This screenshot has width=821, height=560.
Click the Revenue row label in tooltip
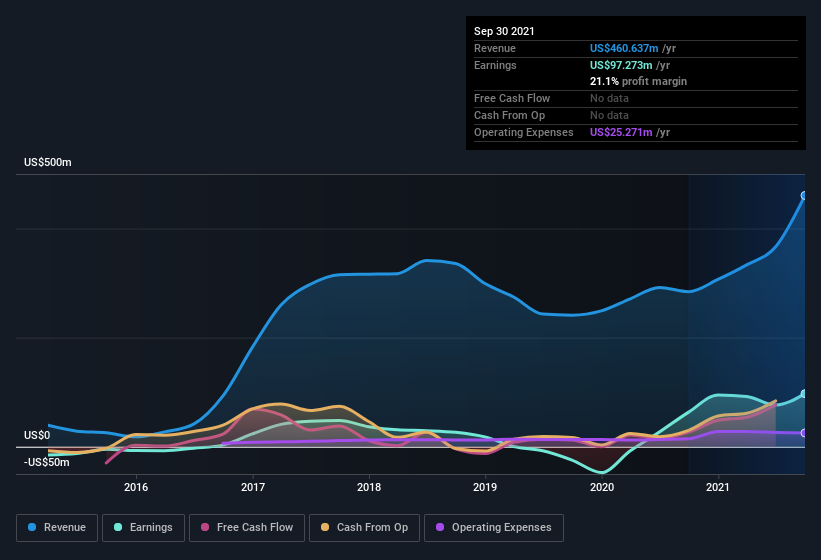click(x=495, y=48)
